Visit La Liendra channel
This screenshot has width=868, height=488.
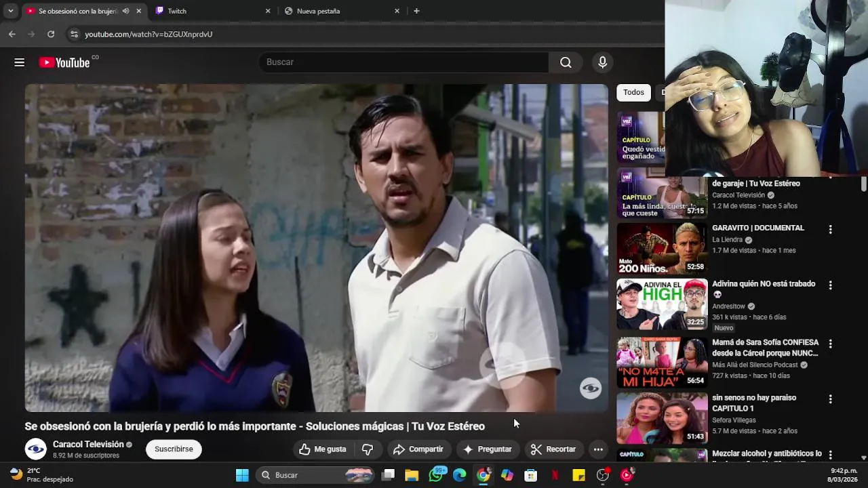(728, 240)
